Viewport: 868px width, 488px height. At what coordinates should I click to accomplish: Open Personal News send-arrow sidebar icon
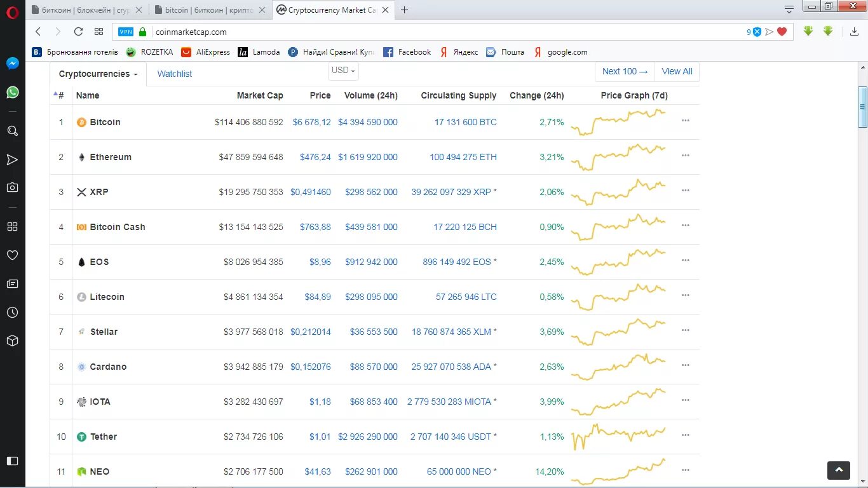(12, 159)
